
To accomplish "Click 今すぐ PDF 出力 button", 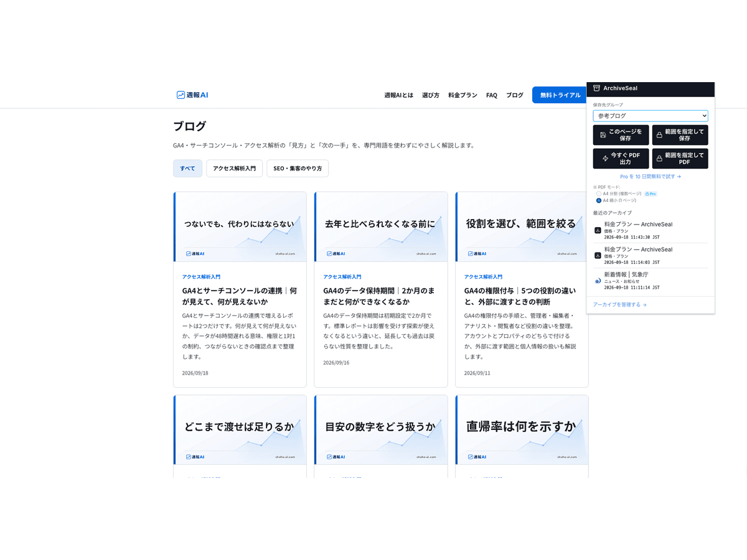I will tap(621, 159).
